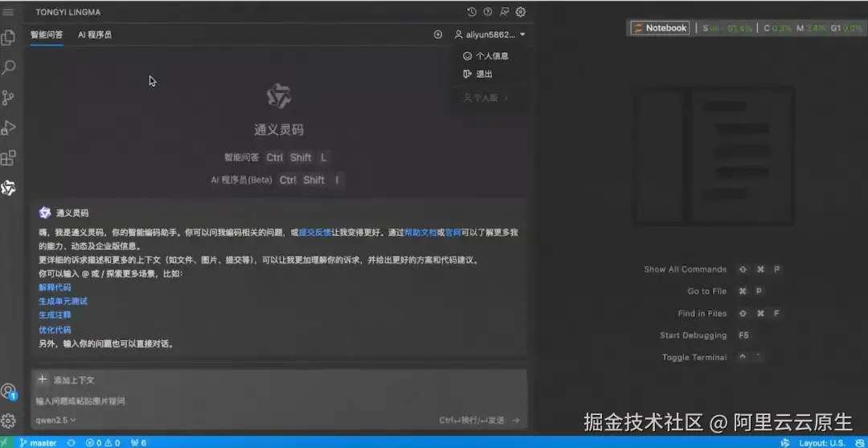This screenshot has height=448, width=868.
Task: Click the remote window icon in status bar
Action: point(4,442)
